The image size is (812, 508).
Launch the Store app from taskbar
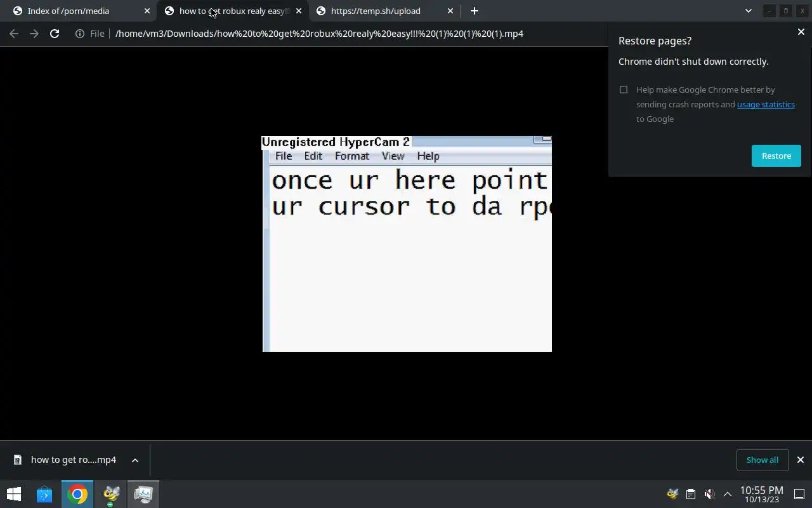coord(44,494)
